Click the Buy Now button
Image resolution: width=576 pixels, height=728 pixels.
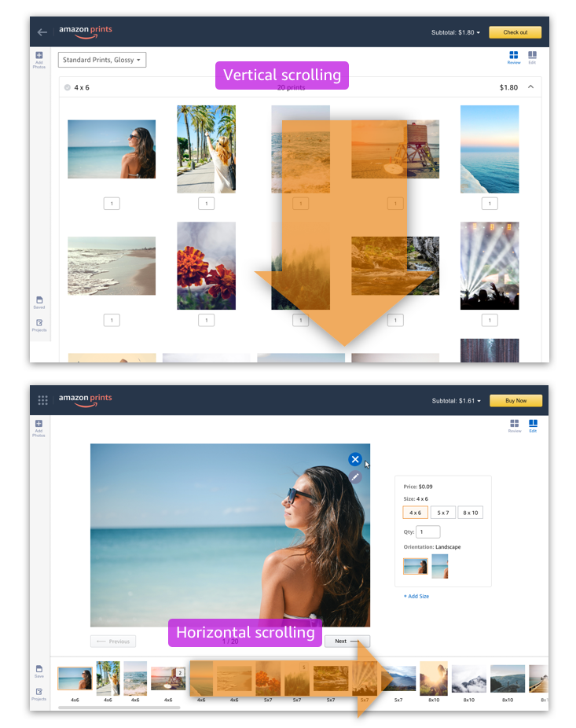coord(515,401)
